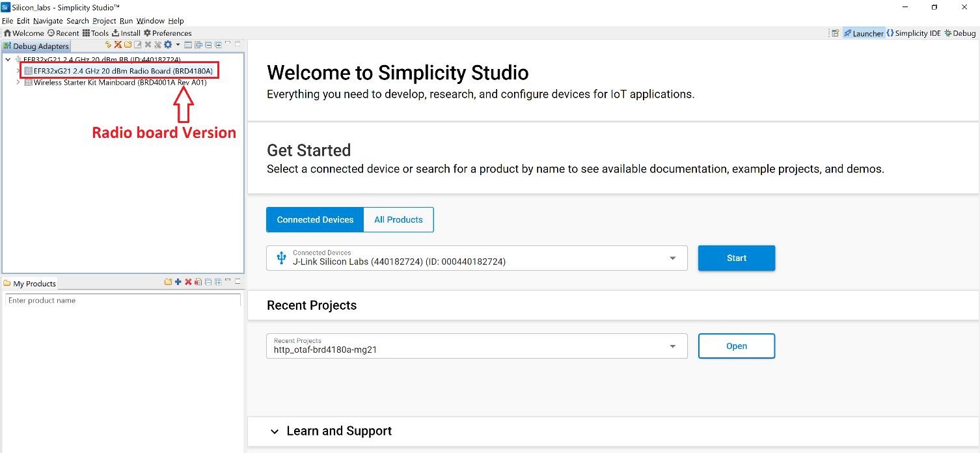This screenshot has width=980, height=453.
Task: Open the Tools grid icon in toolbar
Action: point(95,33)
